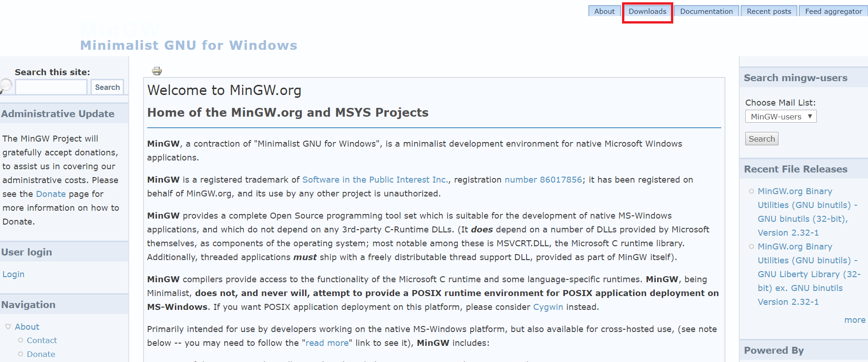Open Software in the Public Interest Inc. link
The image size is (868, 362).
[x=375, y=180]
